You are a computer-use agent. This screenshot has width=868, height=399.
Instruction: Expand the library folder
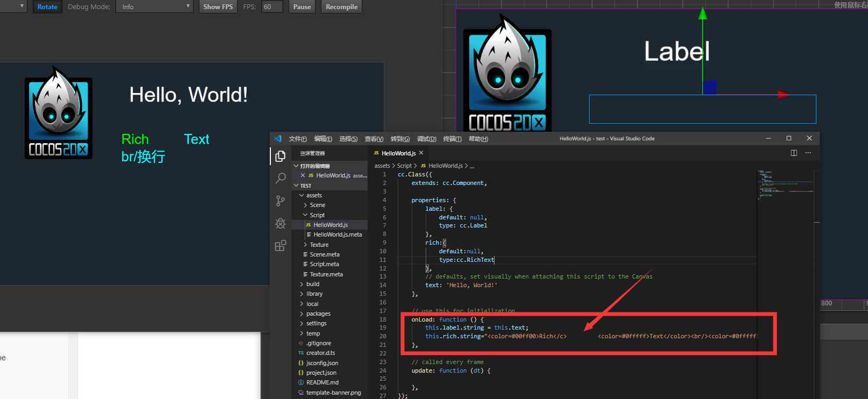302,294
